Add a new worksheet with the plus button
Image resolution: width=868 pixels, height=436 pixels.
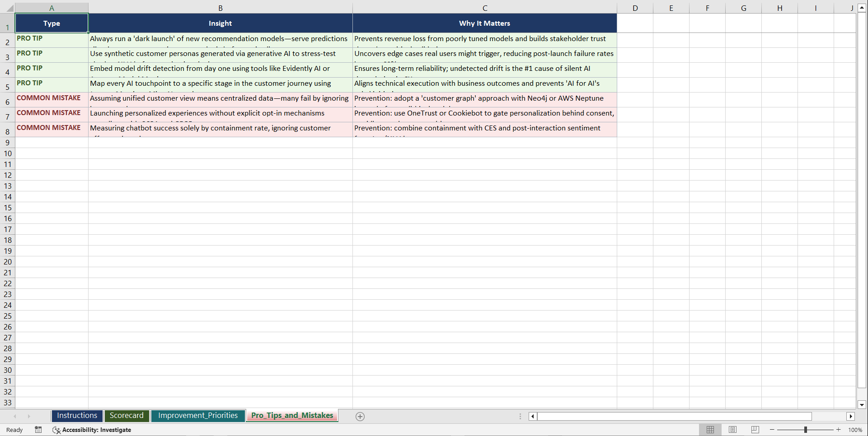360,416
